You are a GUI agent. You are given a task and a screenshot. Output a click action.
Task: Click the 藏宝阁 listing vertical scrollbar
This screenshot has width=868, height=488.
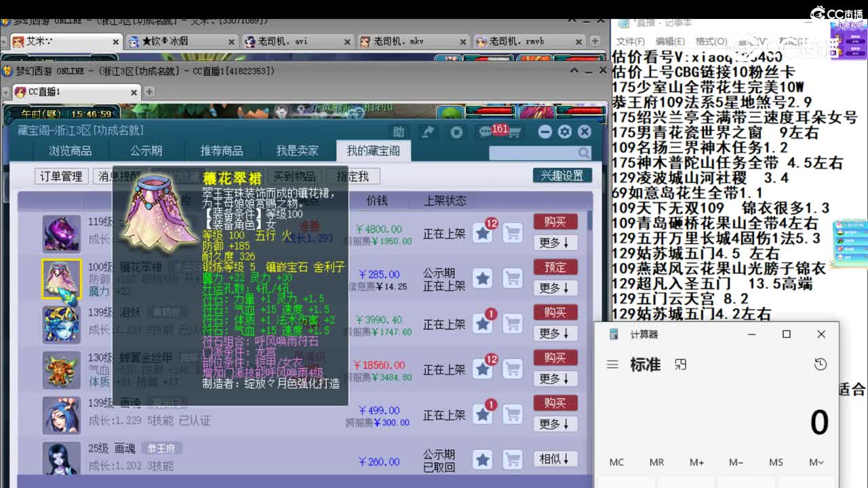[x=589, y=335]
